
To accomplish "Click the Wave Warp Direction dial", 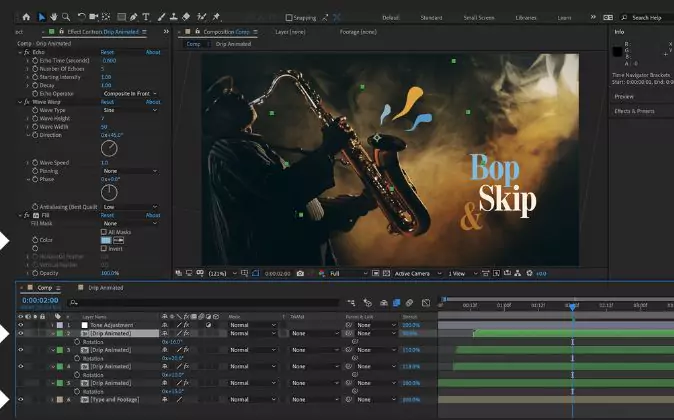I will (x=109, y=148).
